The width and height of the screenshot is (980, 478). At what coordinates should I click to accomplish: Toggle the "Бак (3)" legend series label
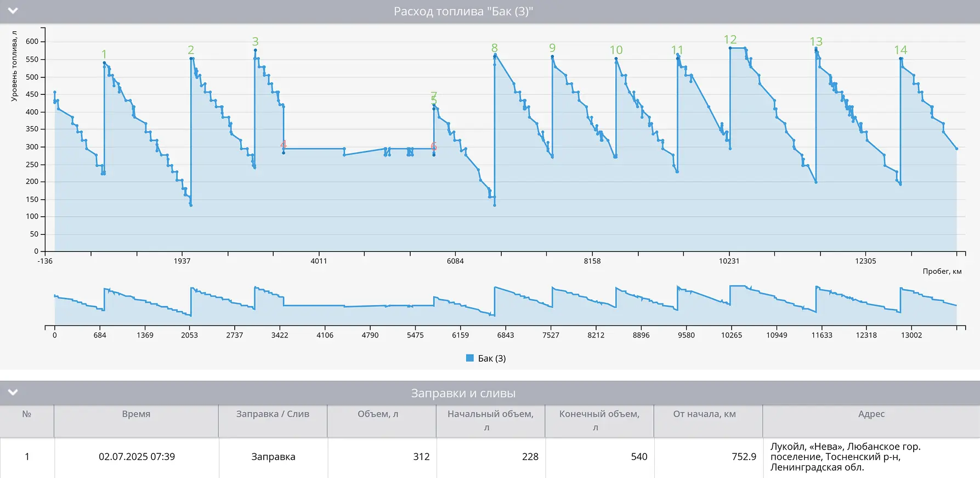click(x=492, y=358)
